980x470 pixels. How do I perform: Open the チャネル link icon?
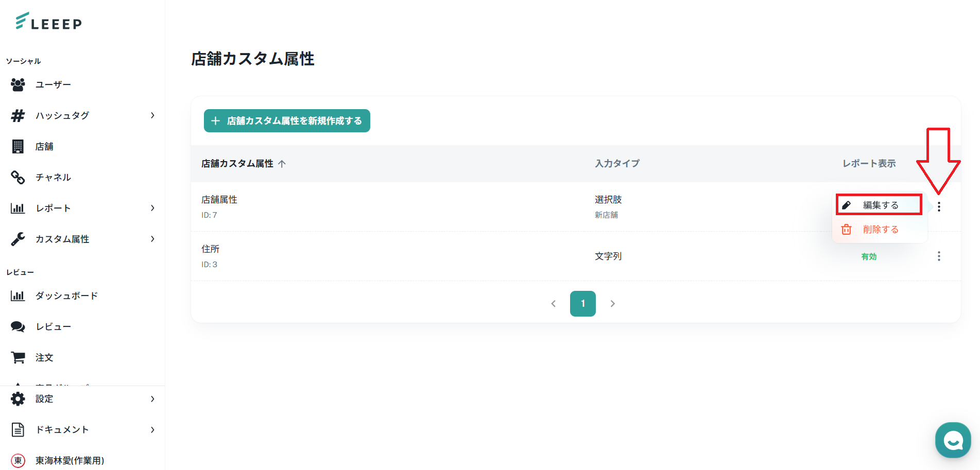[x=18, y=178]
